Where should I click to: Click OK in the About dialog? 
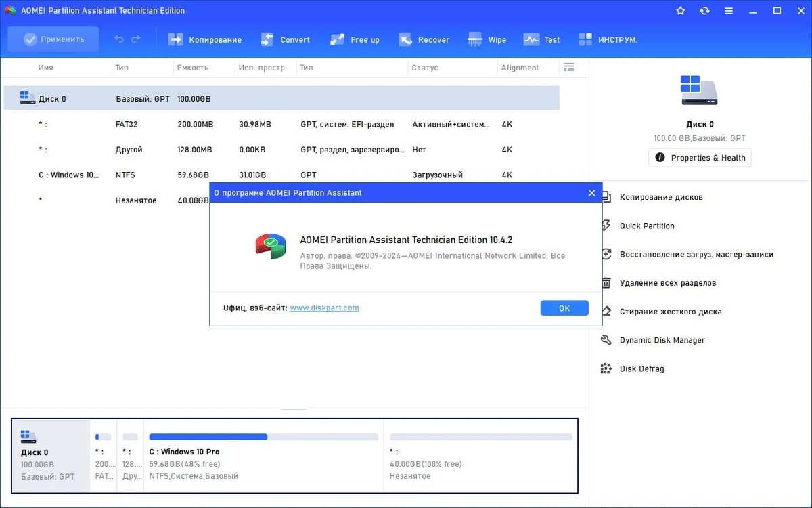click(x=564, y=308)
